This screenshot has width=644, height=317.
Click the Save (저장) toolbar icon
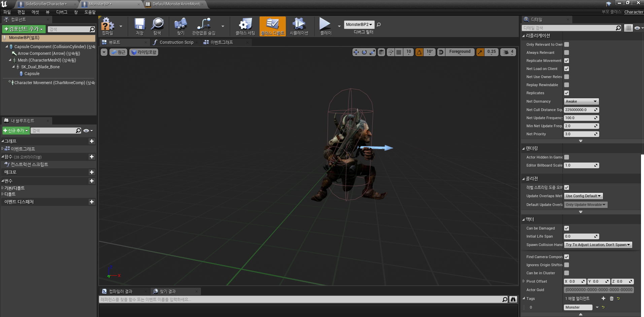(140, 26)
